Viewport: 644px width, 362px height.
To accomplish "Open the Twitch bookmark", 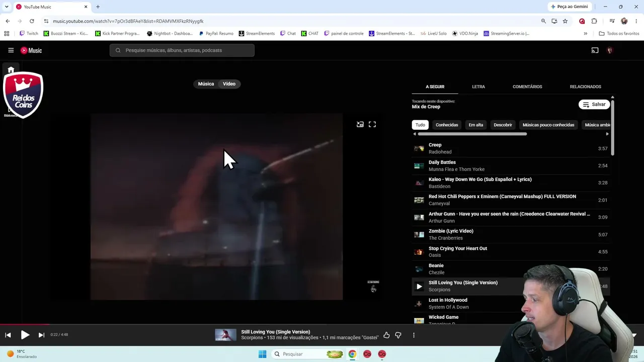I will (29, 34).
